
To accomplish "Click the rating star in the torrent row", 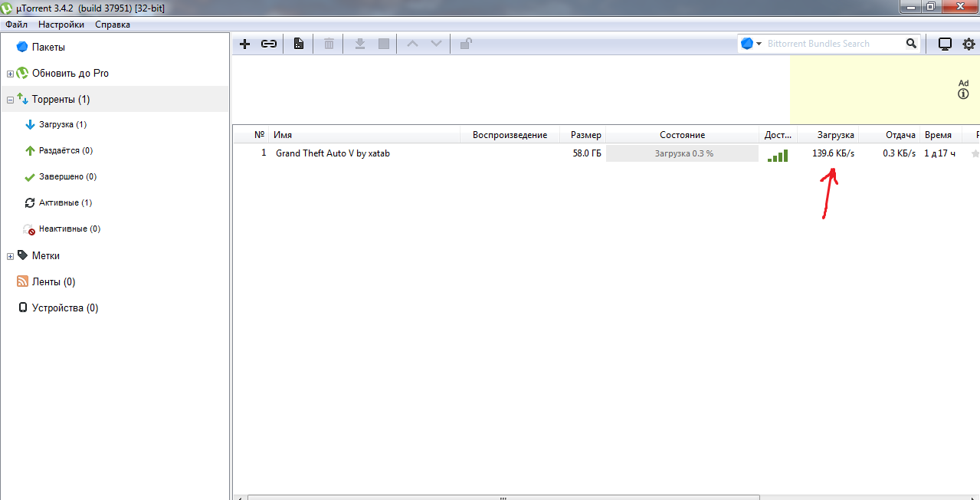I will (975, 153).
